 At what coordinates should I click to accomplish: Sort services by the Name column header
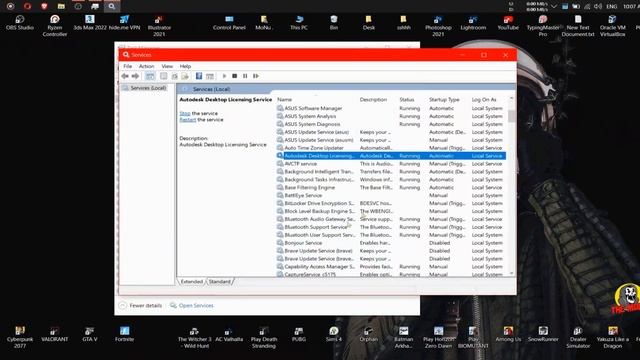click(x=284, y=100)
